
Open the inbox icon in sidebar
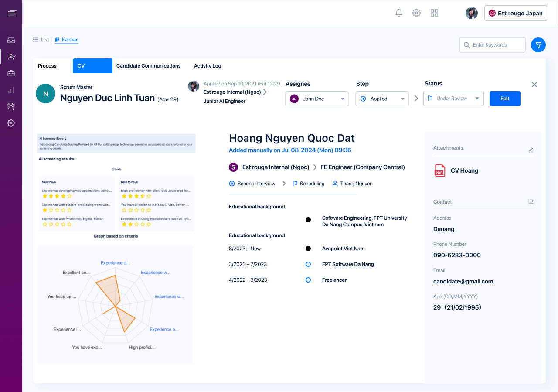point(11,40)
